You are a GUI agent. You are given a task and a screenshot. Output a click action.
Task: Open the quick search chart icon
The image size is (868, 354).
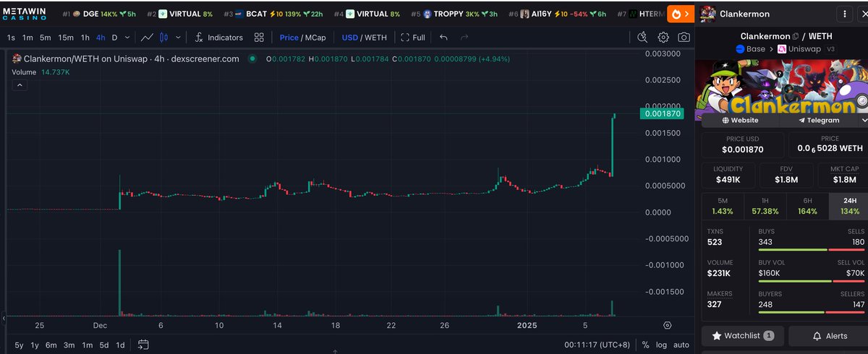coord(642,37)
